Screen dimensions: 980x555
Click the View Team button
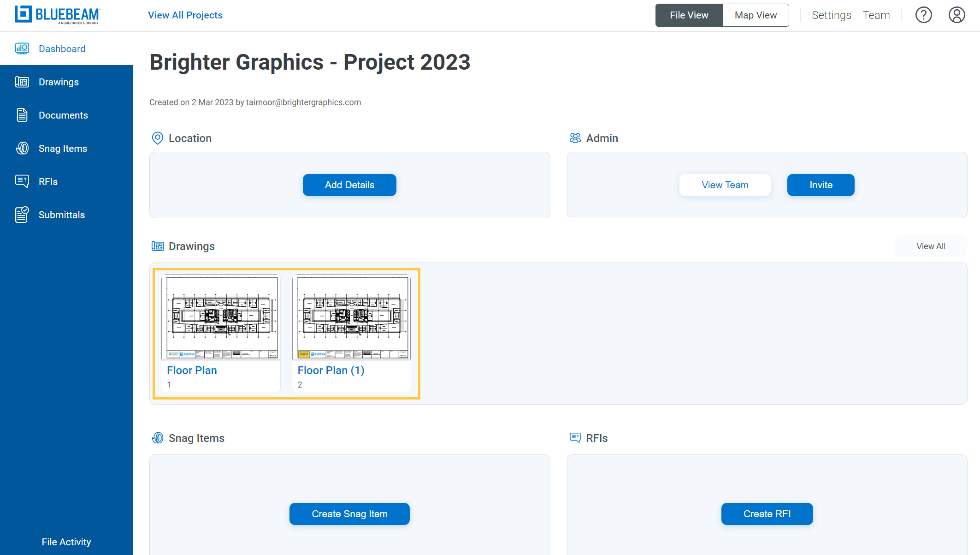pyautogui.click(x=725, y=185)
